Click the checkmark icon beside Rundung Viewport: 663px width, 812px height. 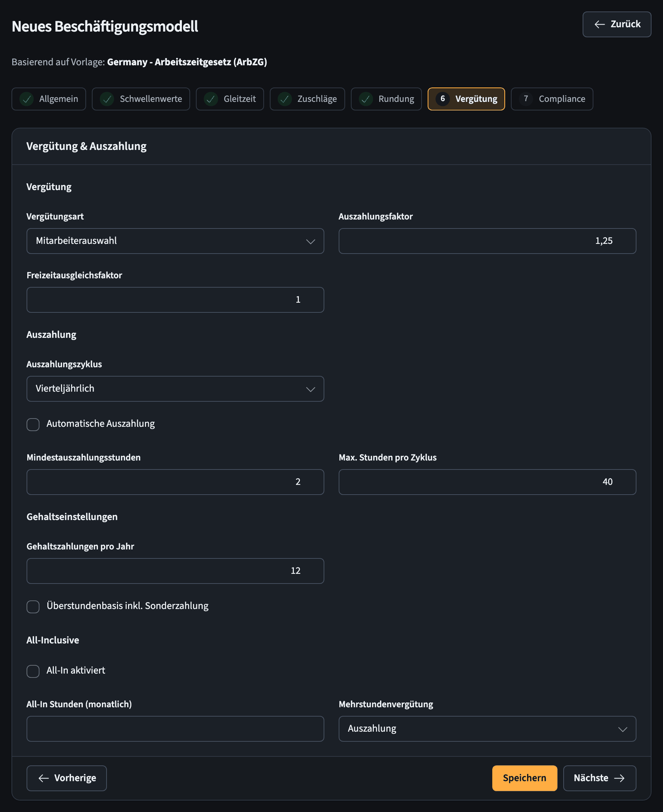(x=366, y=99)
